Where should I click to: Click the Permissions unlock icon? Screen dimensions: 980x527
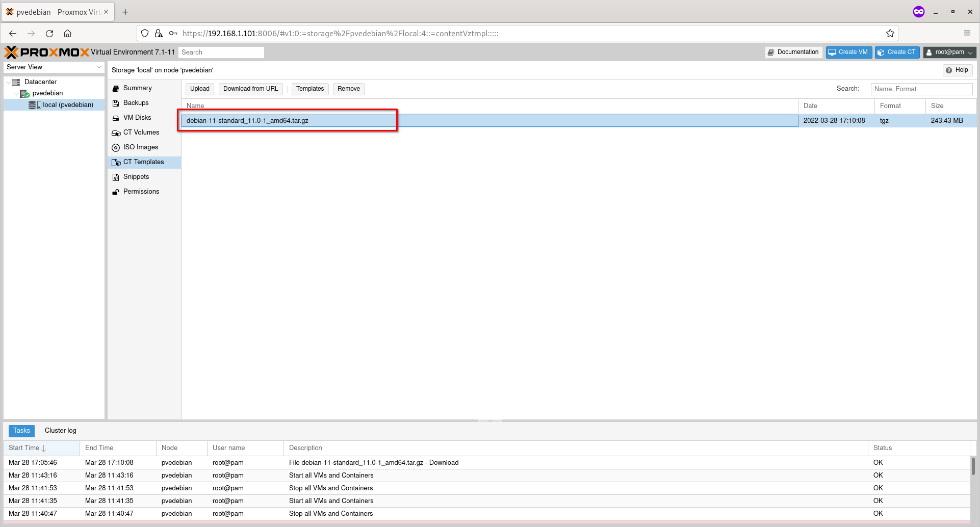pyautogui.click(x=116, y=192)
